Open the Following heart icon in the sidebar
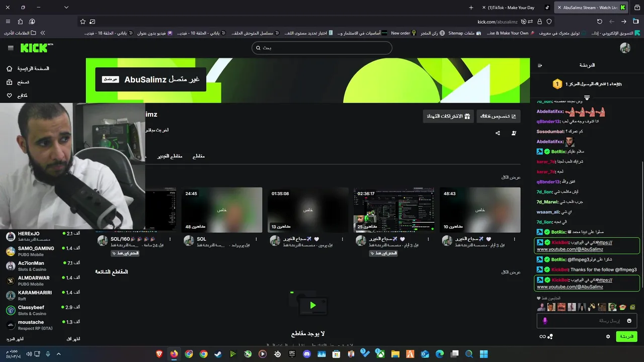 click(x=9, y=96)
